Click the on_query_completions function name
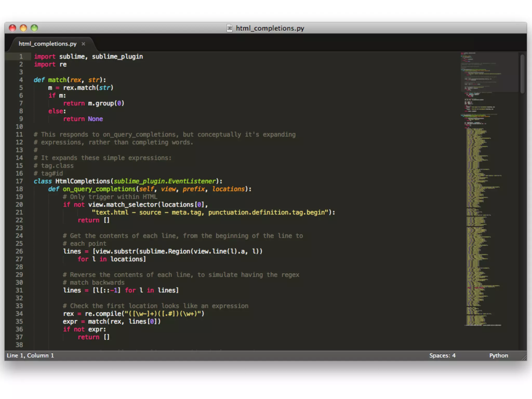 (99, 189)
